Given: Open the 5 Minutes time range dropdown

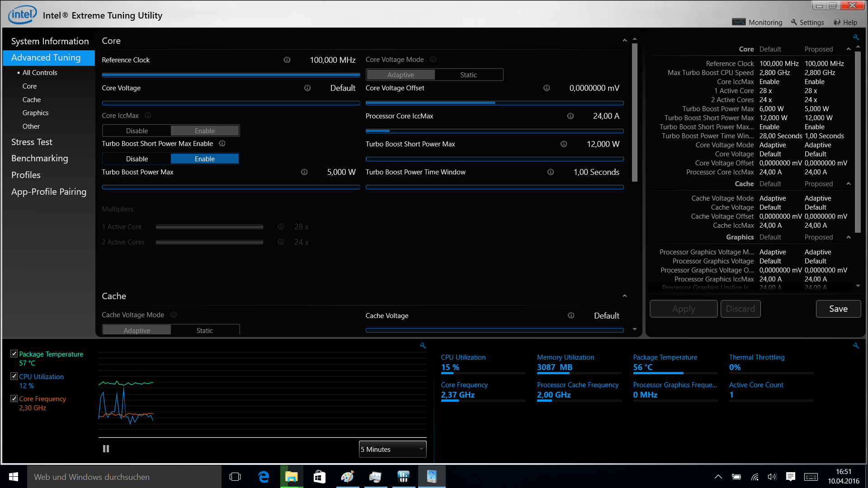Looking at the screenshot, I should point(392,449).
